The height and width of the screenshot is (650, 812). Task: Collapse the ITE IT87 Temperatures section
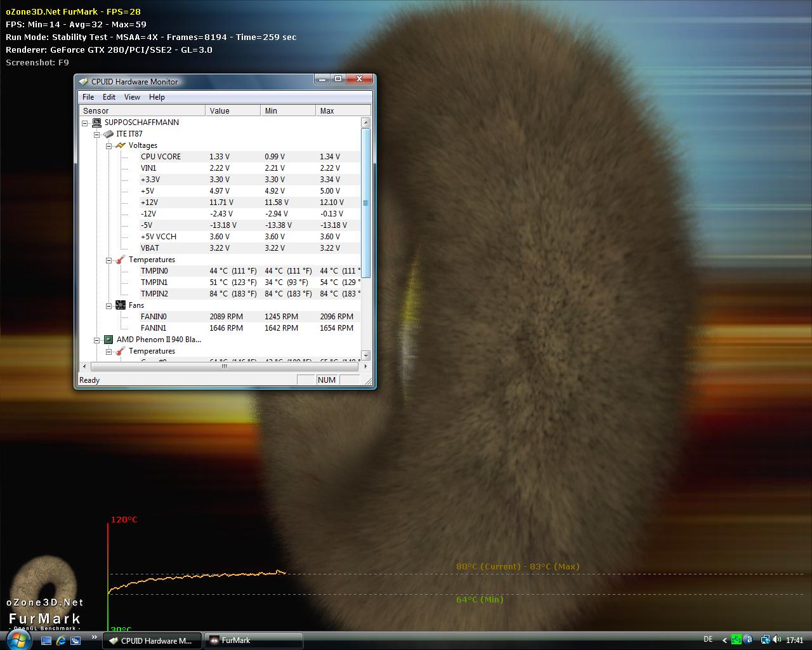pyautogui.click(x=109, y=260)
